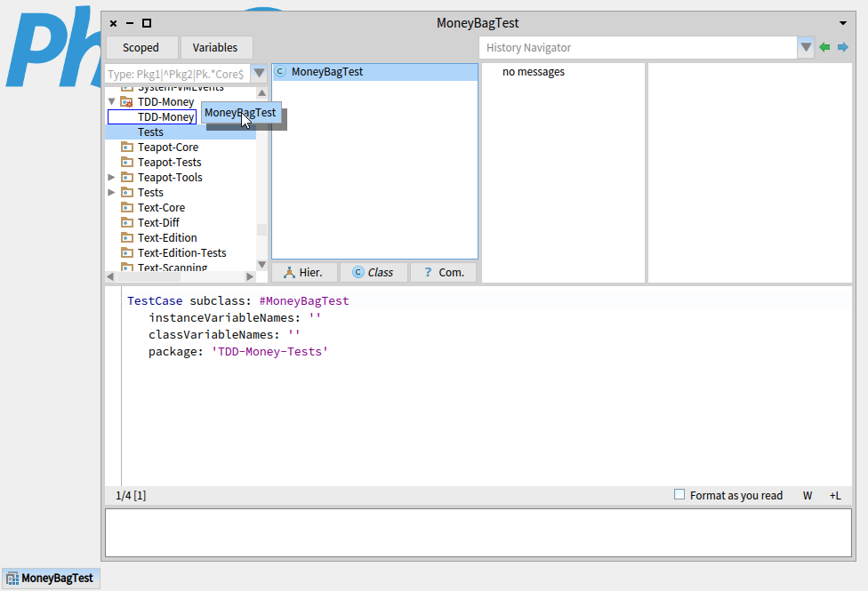Maximize the MoneyBagTest window
The width and height of the screenshot is (868, 591).
tap(147, 23)
